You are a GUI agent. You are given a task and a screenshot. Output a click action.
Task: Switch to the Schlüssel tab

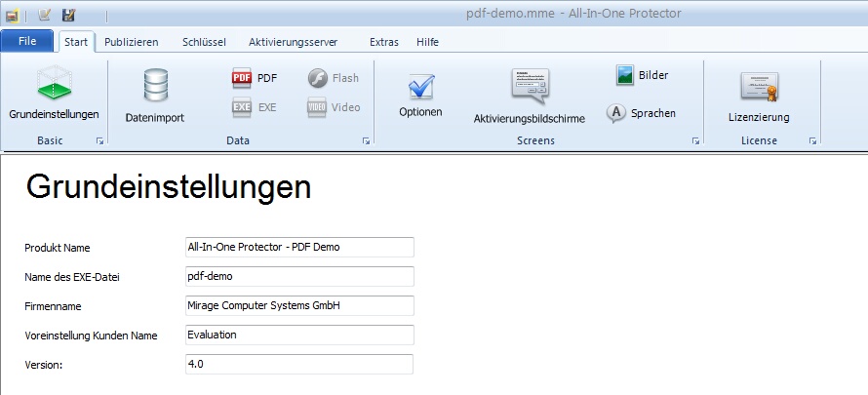click(205, 42)
